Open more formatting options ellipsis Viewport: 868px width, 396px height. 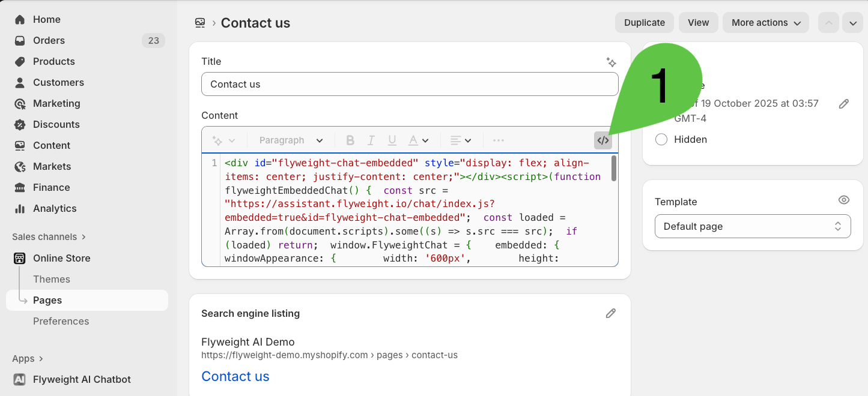(x=498, y=140)
